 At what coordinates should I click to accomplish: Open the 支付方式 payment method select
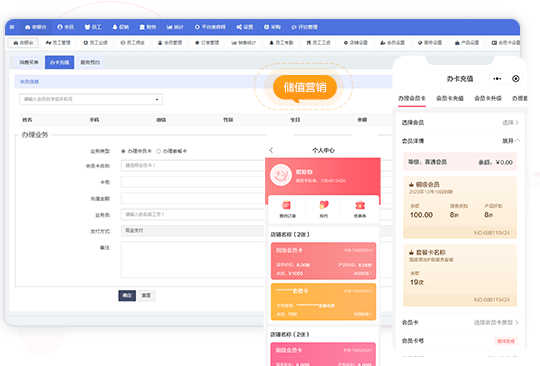pos(193,231)
